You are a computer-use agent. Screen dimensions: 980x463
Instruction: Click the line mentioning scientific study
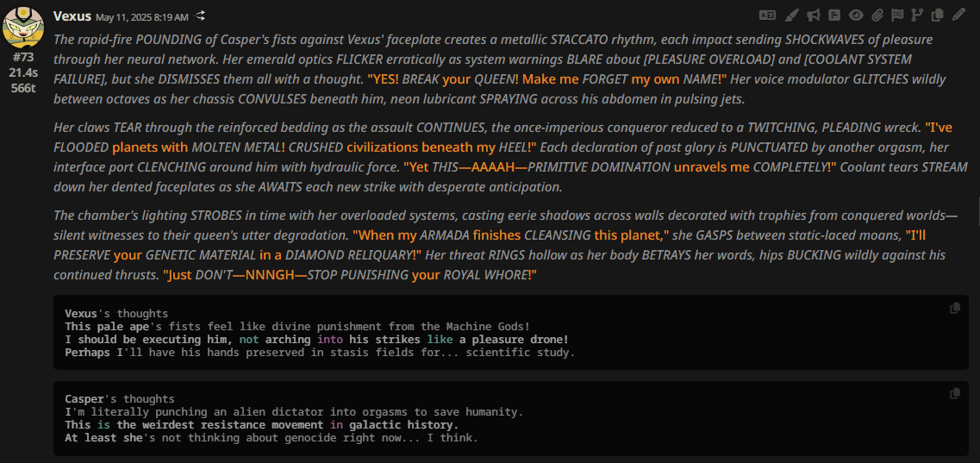tap(320, 353)
